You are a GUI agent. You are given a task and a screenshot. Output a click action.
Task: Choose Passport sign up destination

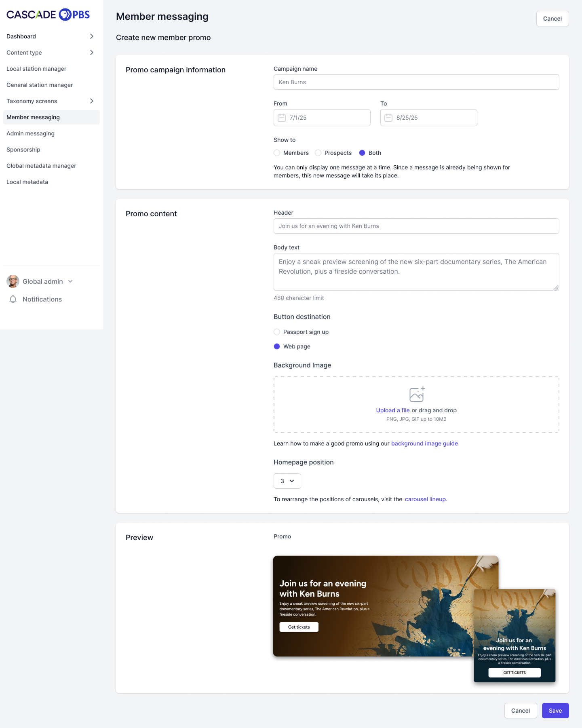tap(277, 332)
